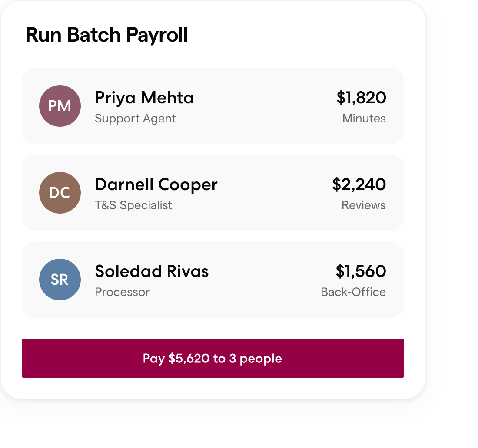The image size is (478, 448).
Task: Select Darnell Cooper's name
Action: tap(156, 184)
